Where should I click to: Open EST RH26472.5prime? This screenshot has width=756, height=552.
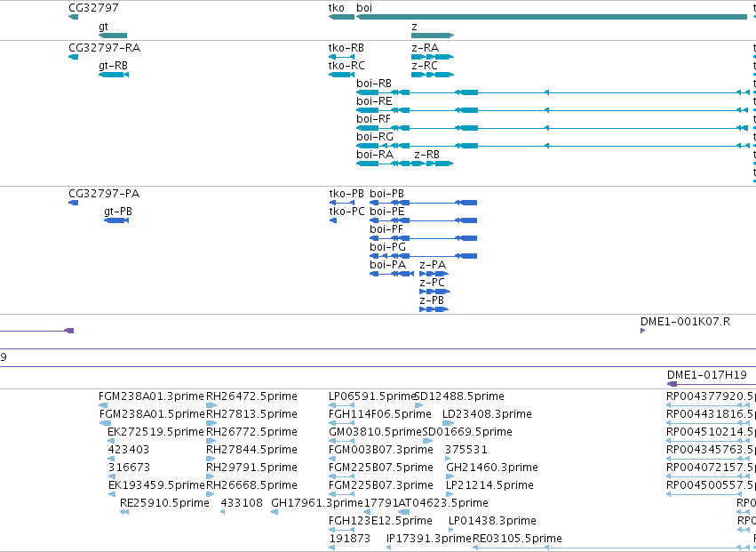(x=211, y=405)
